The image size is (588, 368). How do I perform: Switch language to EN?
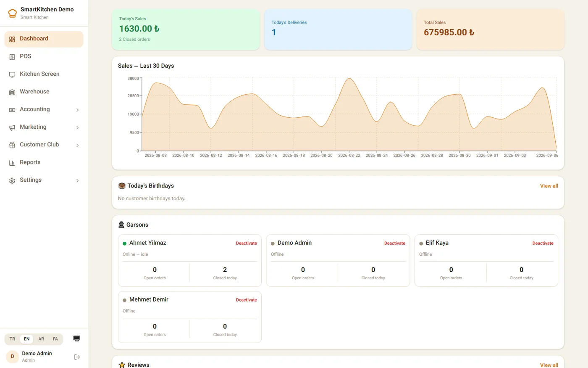coord(27,339)
